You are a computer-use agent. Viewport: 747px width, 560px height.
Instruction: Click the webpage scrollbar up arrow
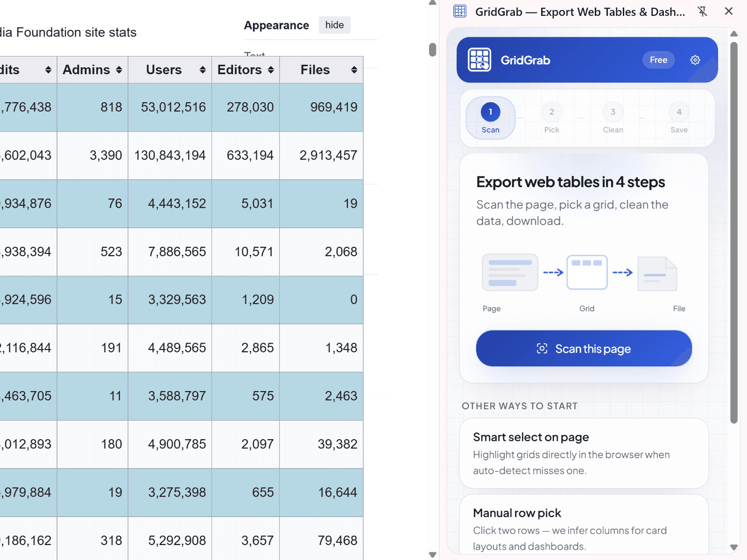point(433,3)
